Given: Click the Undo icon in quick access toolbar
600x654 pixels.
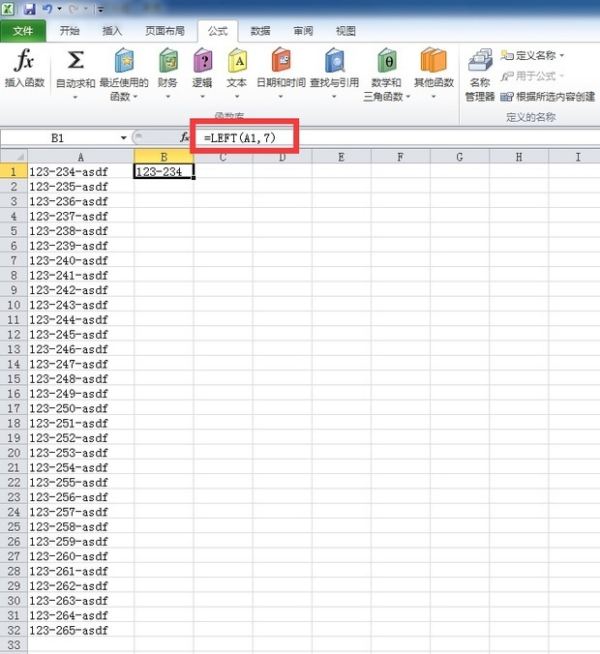Looking at the screenshot, I should pyautogui.click(x=47, y=8).
